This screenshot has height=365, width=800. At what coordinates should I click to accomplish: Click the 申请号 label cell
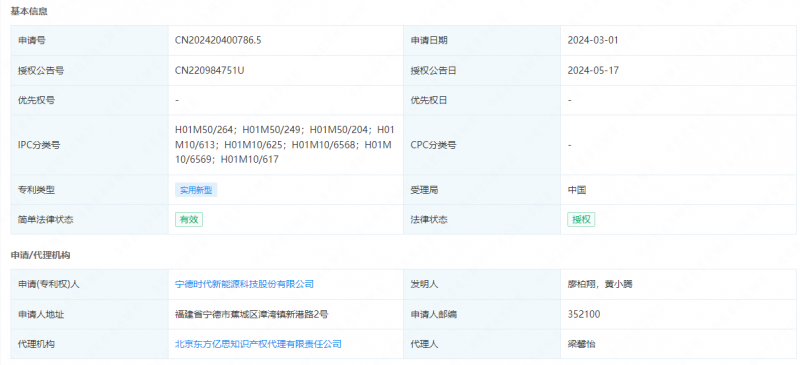coord(89,40)
